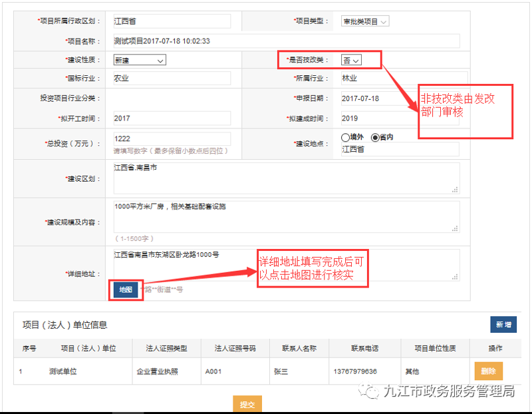Click the 法人证照号码 column header
The image size is (532, 414).
[x=235, y=348]
